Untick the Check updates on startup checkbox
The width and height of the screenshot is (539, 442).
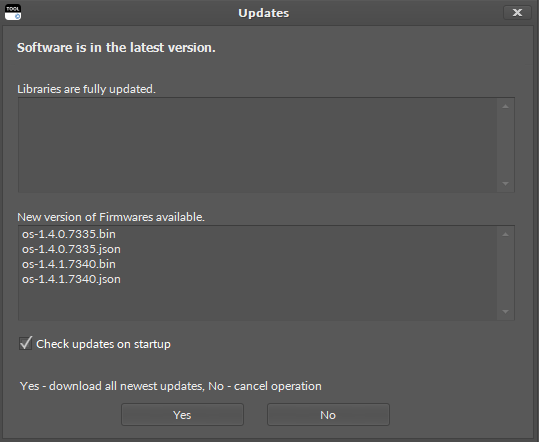pyautogui.click(x=25, y=343)
